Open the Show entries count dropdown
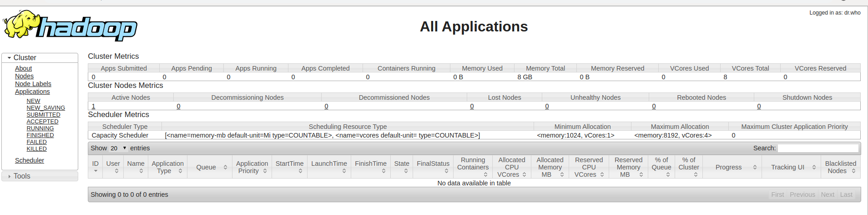Screen dimensions: 868x215 [x=118, y=148]
